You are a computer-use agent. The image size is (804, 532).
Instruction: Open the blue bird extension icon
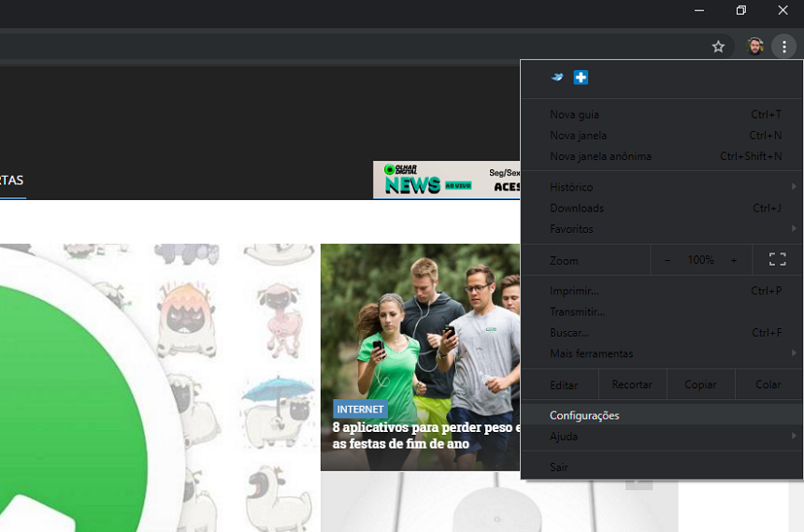[557, 78]
